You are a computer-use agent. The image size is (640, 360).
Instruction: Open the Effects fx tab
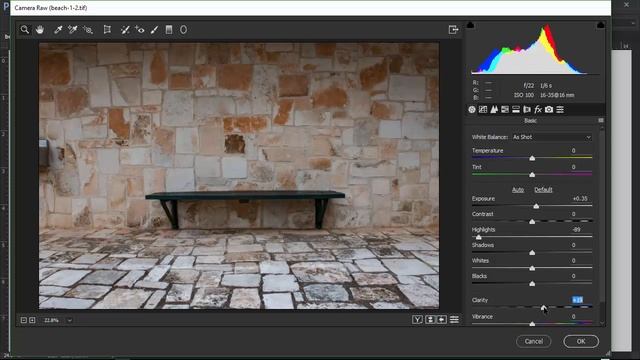pyautogui.click(x=538, y=109)
